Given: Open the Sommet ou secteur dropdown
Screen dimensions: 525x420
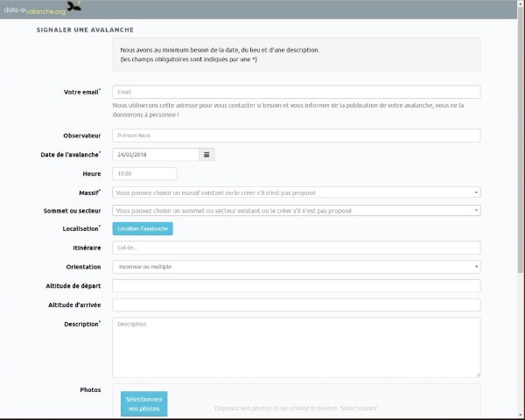Looking at the screenshot, I should pyautogui.click(x=297, y=211).
